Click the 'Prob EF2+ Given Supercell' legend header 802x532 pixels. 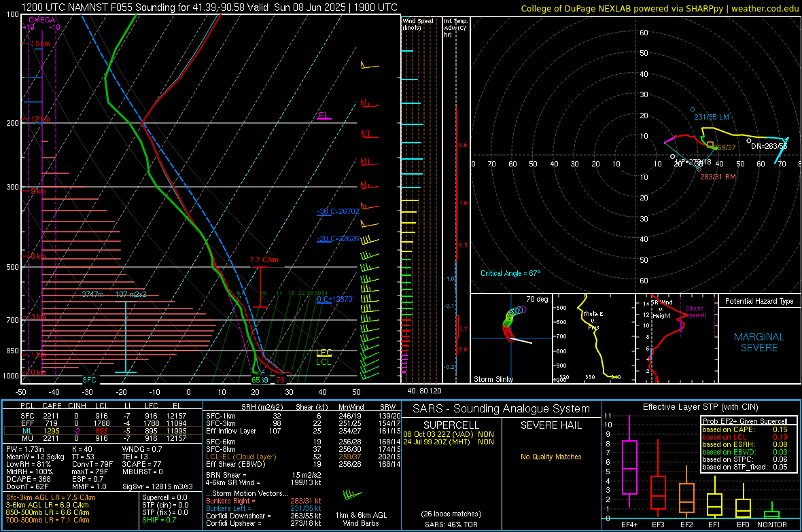(x=745, y=421)
